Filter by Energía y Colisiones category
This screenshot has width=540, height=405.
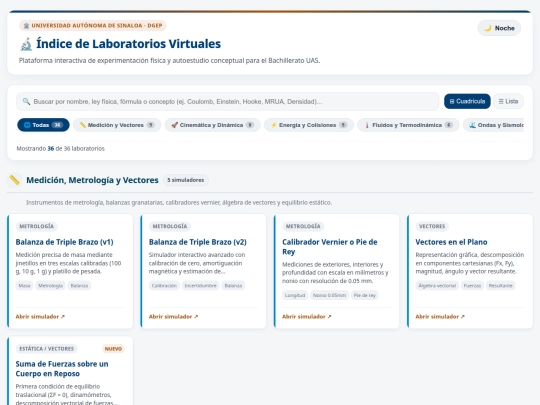[309, 125]
